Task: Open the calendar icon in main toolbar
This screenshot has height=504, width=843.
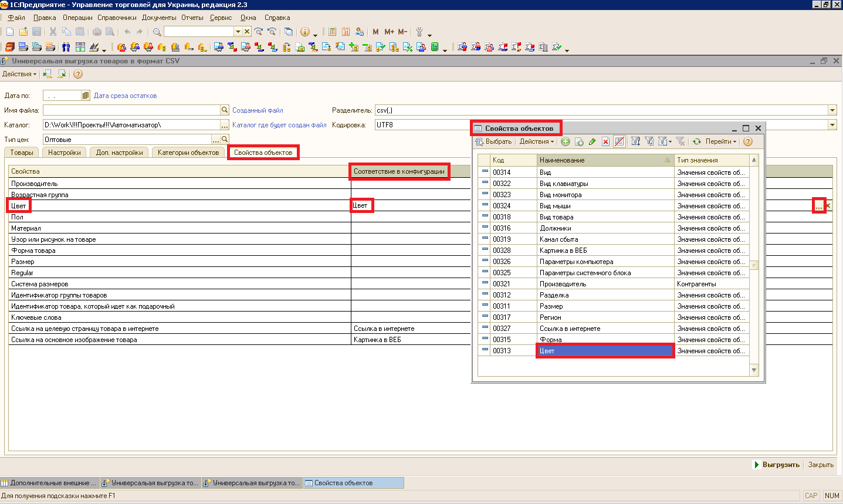Action: [x=346, y=32]
